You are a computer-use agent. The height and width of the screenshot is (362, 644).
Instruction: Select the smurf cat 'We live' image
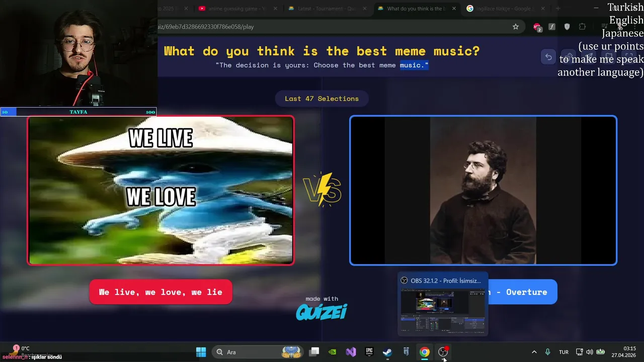[160, 190]
